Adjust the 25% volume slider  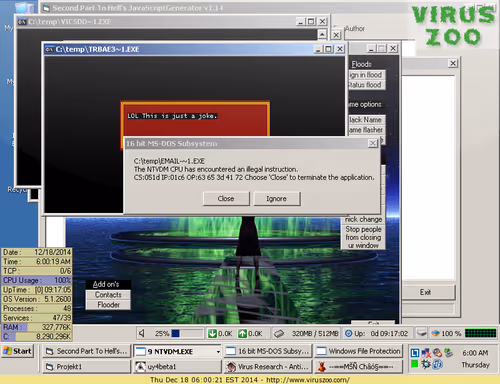(x=187, y=333)
